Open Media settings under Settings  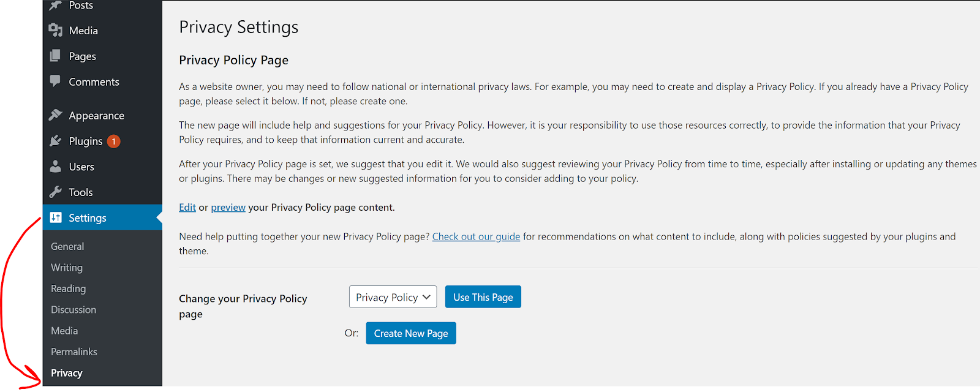(64, 331)
